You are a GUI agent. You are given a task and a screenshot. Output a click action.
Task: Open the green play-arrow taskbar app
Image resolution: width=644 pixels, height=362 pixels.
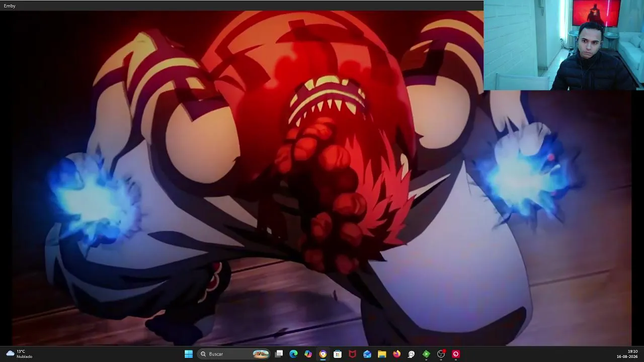tap(426, 354)
